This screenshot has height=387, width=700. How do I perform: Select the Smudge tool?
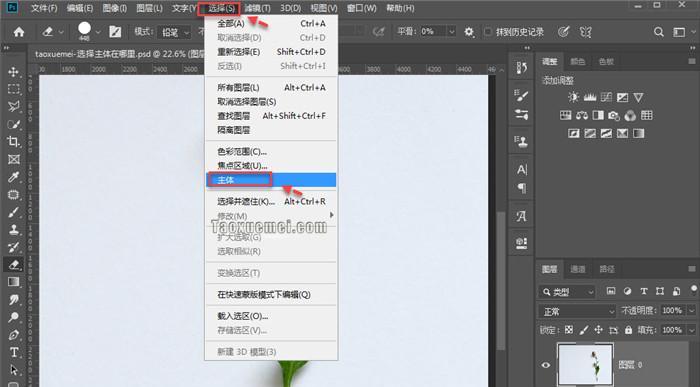click(13, 300)
